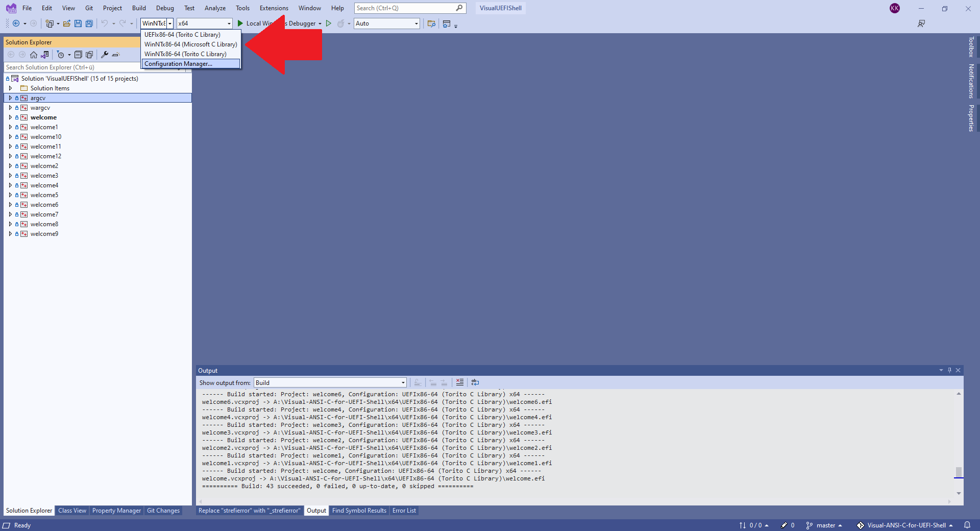Click the Save All icon
980x531 pixels.
tap(89, 23)
